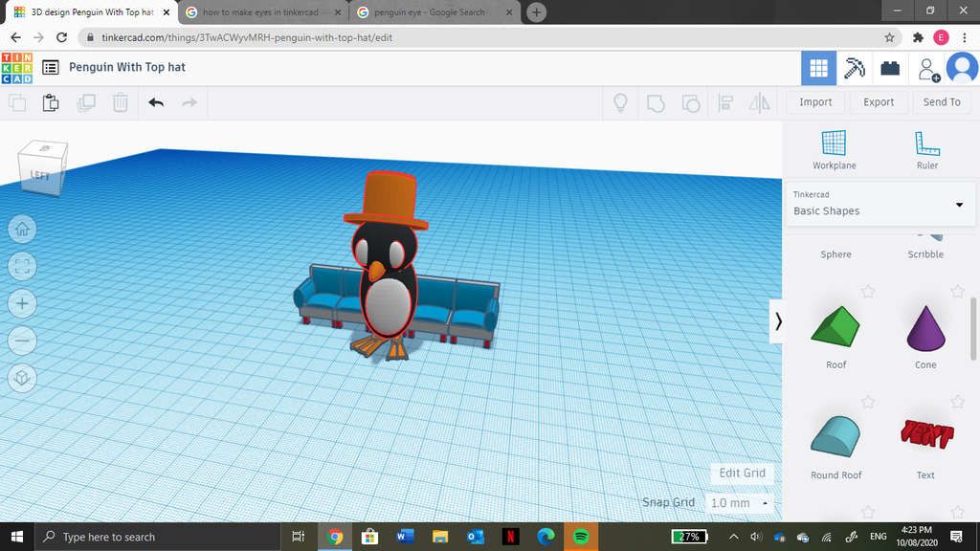This screenshot has height=551, width=980.
Task: Go back in the browser
Action: click(x=15, y=37)
